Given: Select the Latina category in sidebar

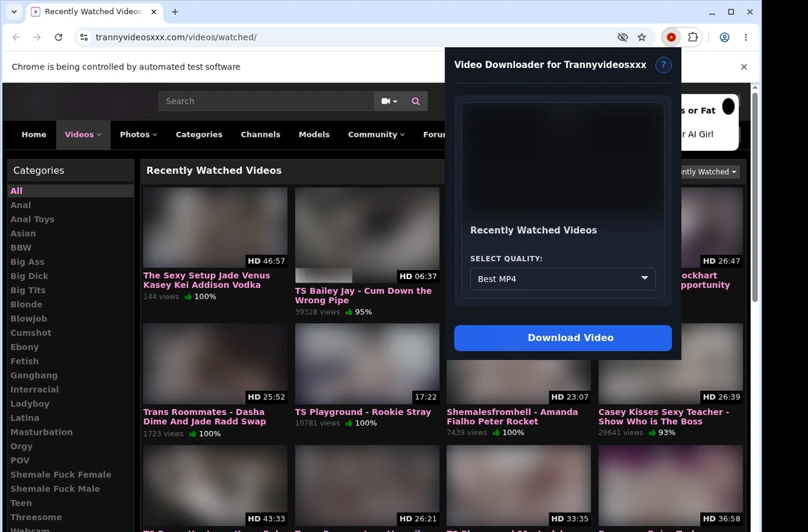Looking at the screenshot, I should click(25, 418).
